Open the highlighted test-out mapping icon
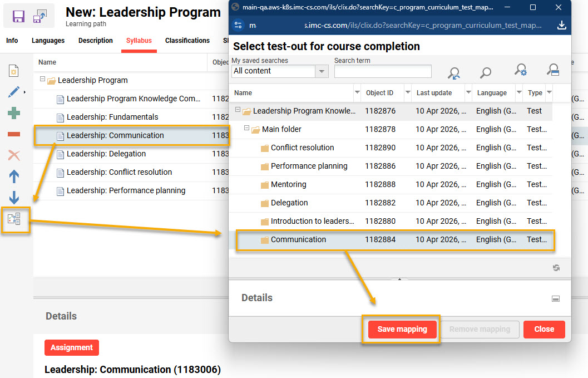 (x=15, y=220)
